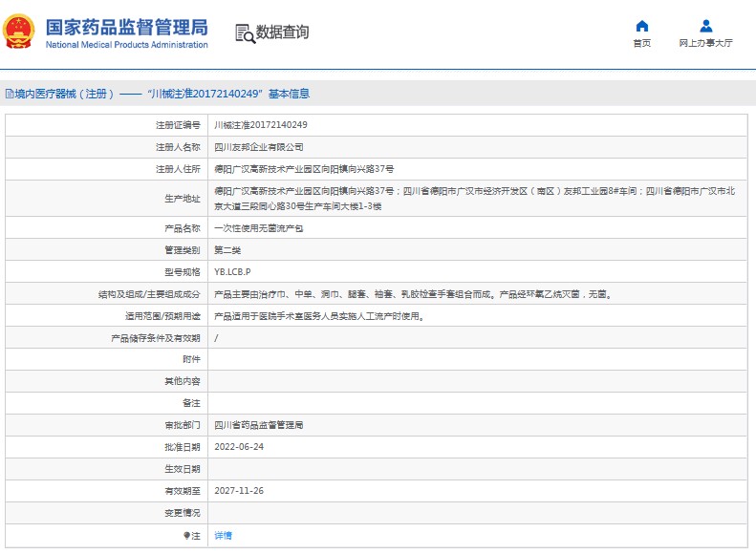Viewport: 756px width, 554px height.
Task: Select 四川省药品监督管理局 approval department
Action: click(259, 425)
